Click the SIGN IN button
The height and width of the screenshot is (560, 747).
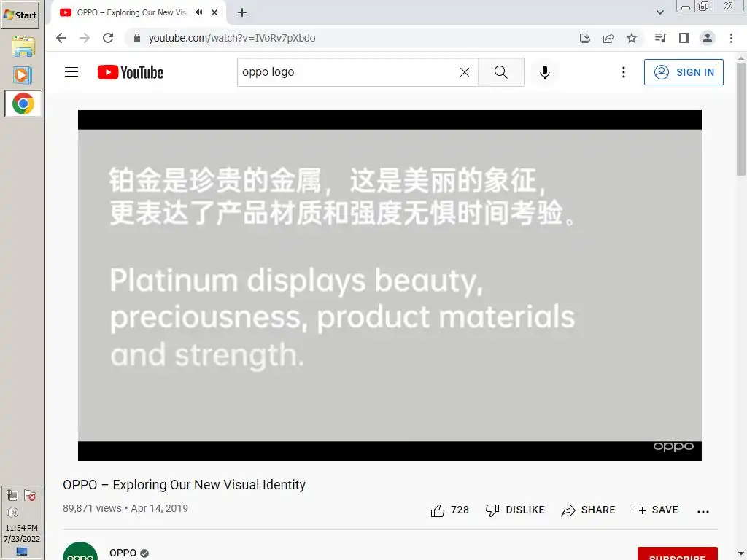click(684, 72)
